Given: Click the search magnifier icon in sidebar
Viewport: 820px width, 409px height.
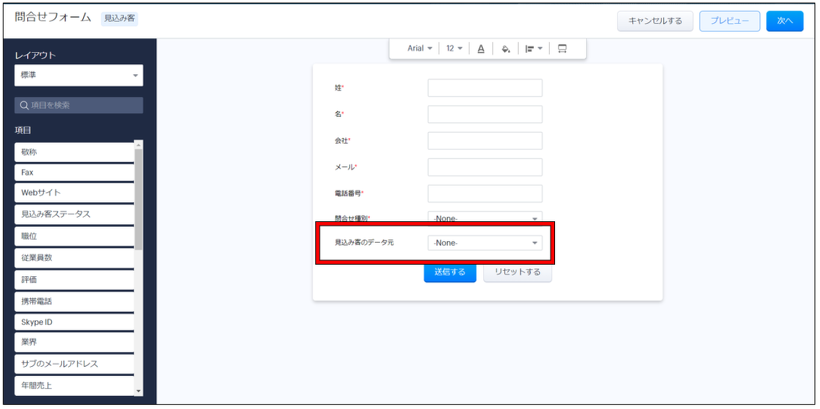Looking at the screenshot, I should [x=24, y=105].
